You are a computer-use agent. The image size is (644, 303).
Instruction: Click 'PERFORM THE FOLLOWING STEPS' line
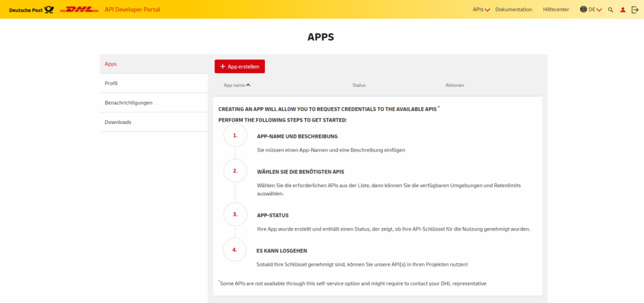(x=282, y=120)
